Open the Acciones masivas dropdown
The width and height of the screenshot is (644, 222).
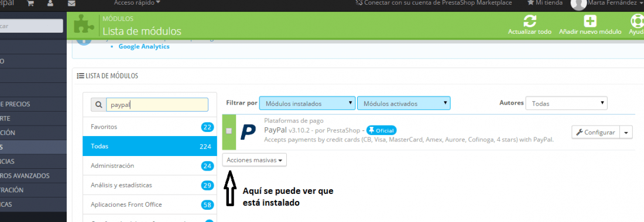click(254, 160)
